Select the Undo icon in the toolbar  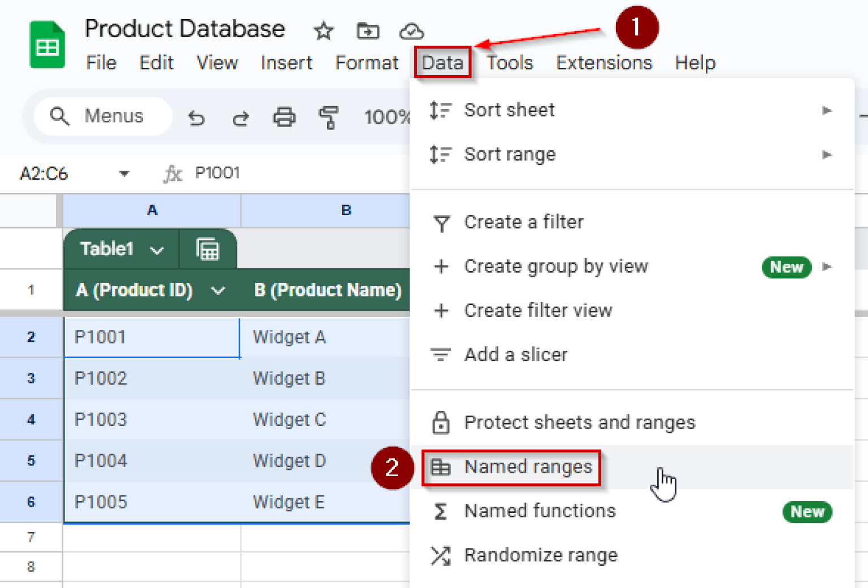click(x=196, y=117)
